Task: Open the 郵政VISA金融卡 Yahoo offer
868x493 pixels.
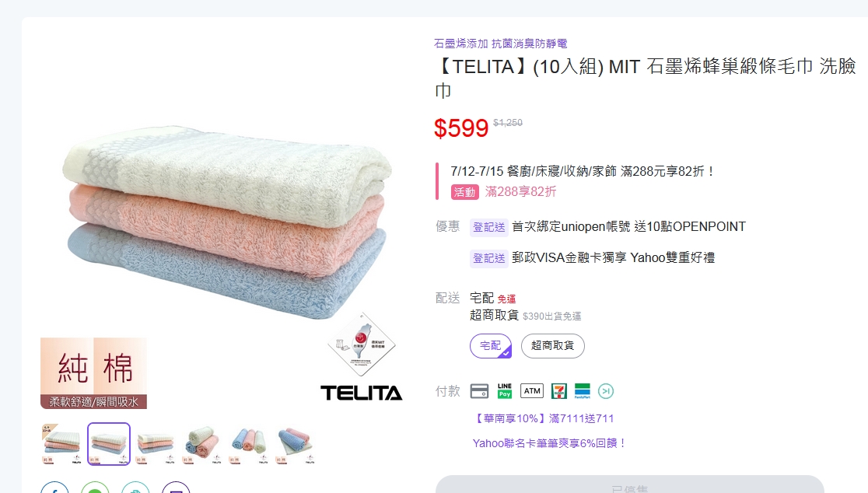Action: tap(613, 258)
